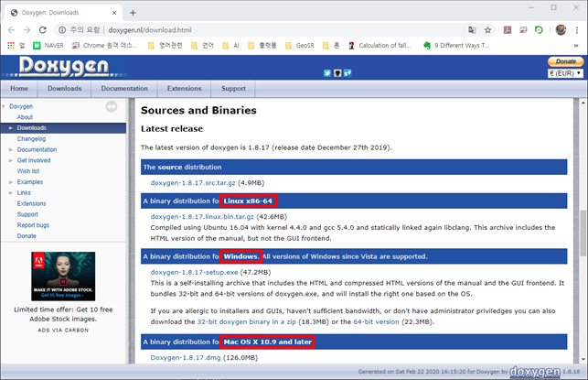The width and height of the screenshot is (588, 380).
Task: Click the footer doxygen logo
Action: point(535,372)
